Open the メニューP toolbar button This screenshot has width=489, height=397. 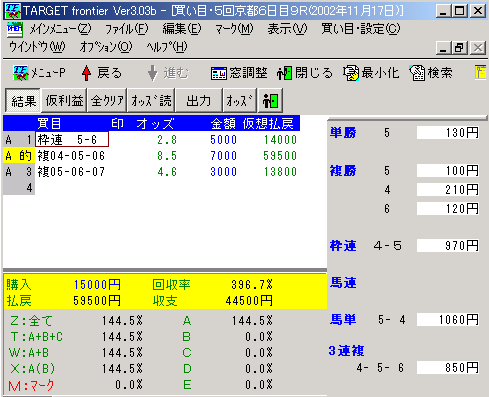tap(39, 73)
